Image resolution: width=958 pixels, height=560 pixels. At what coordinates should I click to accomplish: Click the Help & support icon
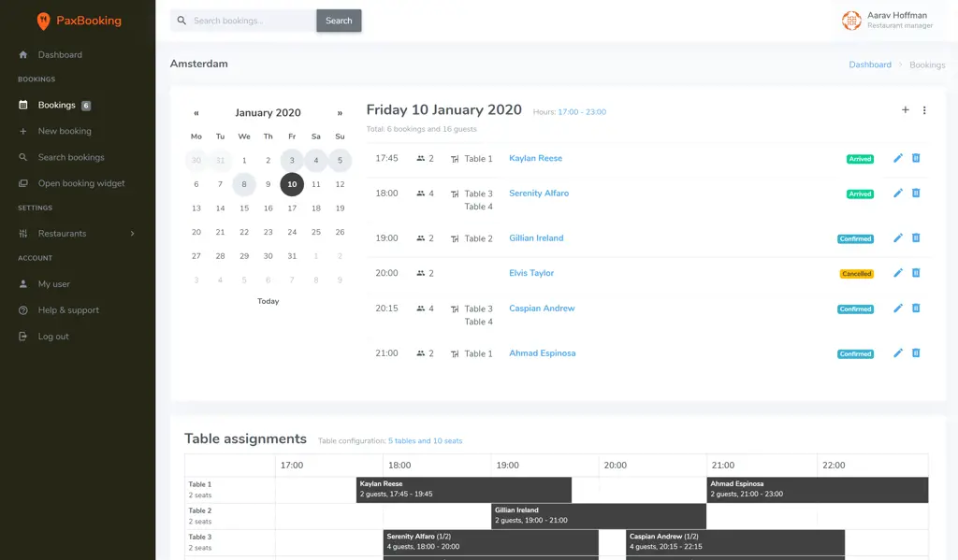coord(22,309)
